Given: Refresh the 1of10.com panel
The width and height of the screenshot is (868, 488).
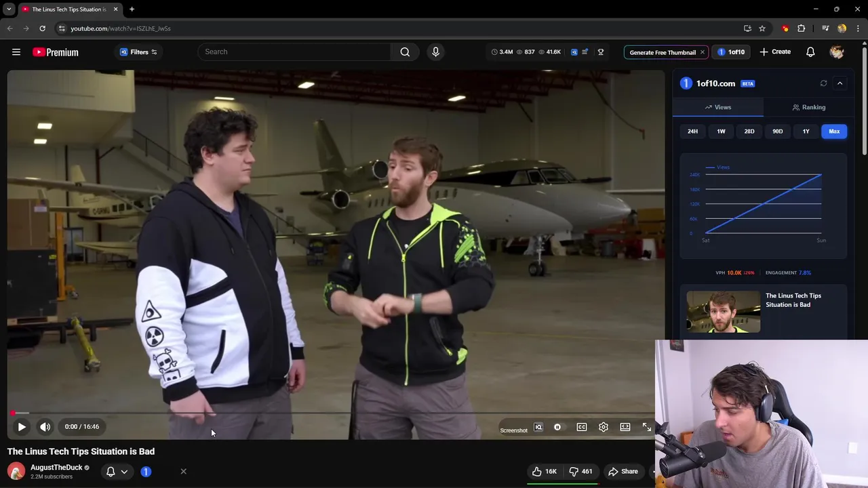Looking at the screenshot, I should (x=823, y=83).
